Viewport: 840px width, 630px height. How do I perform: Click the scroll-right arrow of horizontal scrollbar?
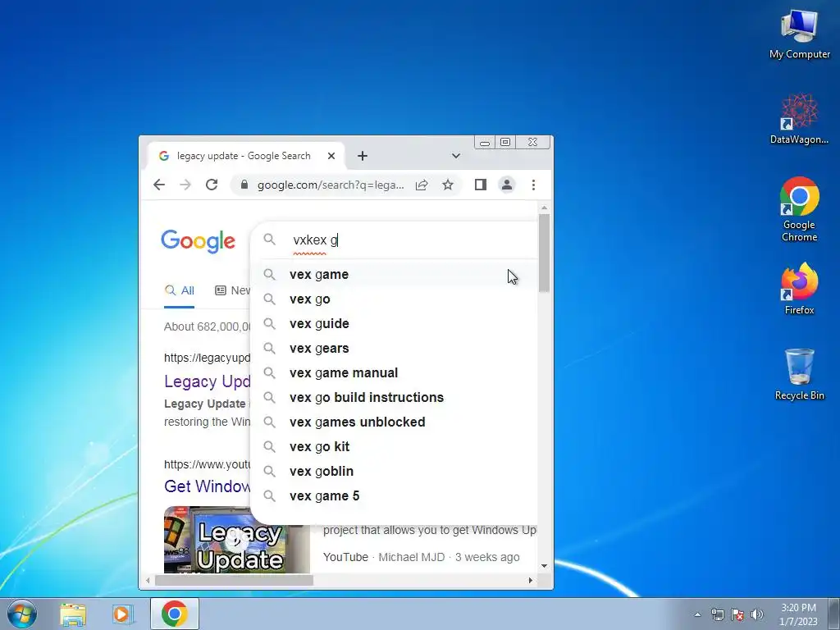(x=531, y=580)
